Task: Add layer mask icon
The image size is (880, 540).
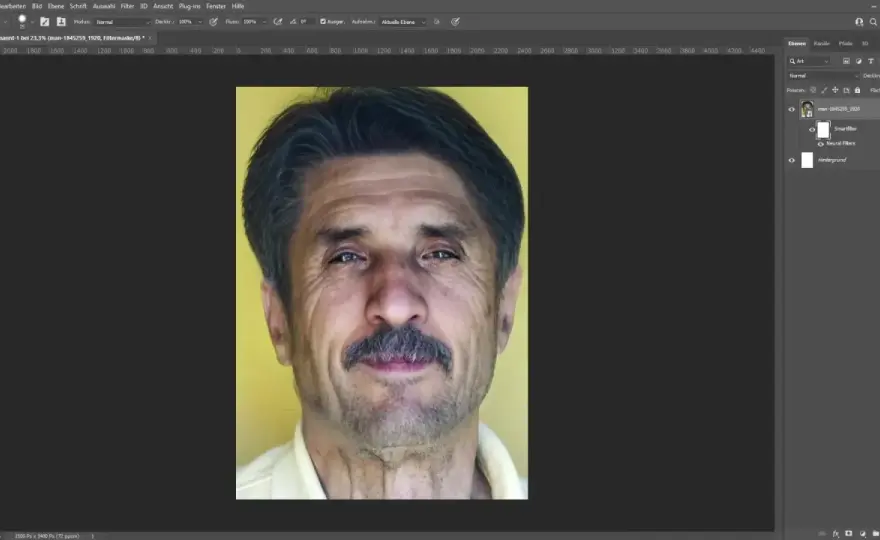Action: 849,533
